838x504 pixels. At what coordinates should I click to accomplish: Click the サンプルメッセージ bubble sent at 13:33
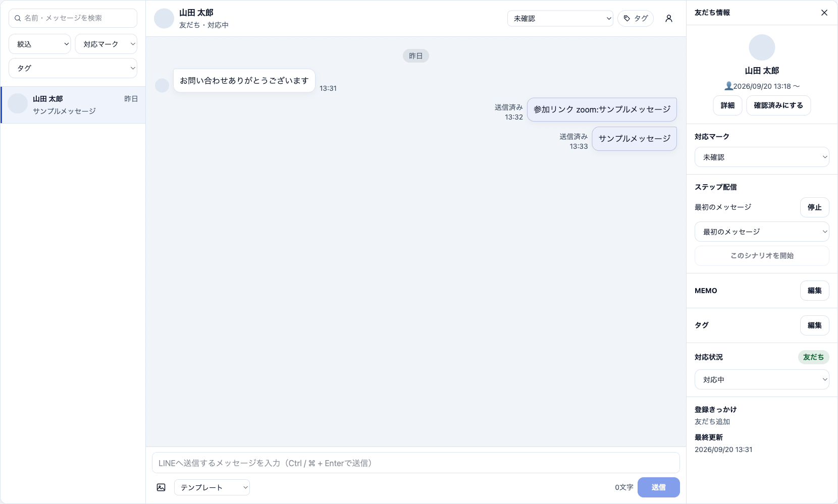(x=634, y=139)
